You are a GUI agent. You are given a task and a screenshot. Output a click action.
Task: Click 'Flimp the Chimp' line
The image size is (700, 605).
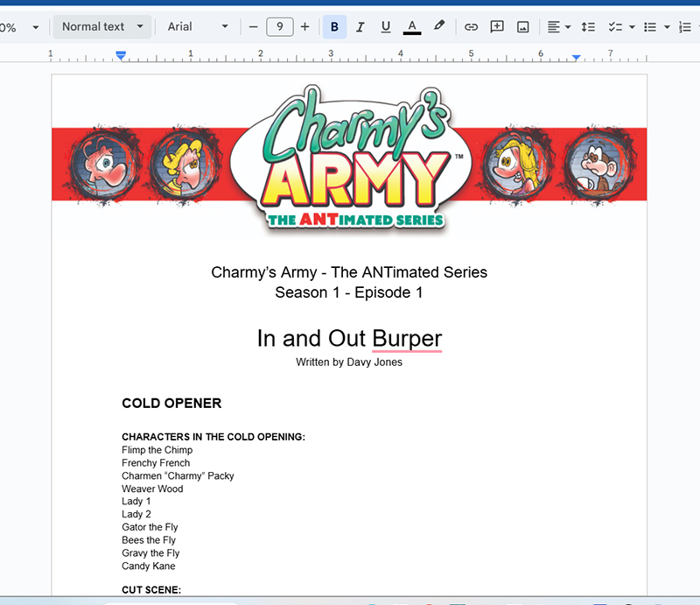coord(157,450)
